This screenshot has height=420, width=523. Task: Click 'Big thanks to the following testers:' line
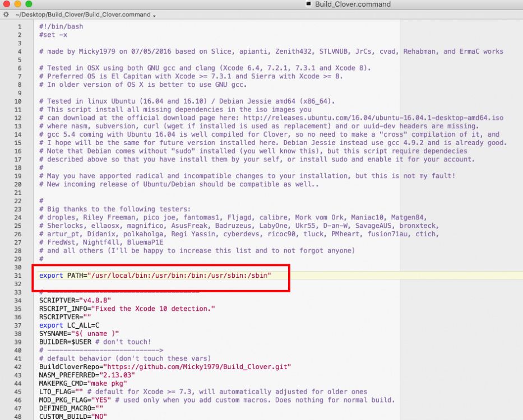(x=115, y=209)
